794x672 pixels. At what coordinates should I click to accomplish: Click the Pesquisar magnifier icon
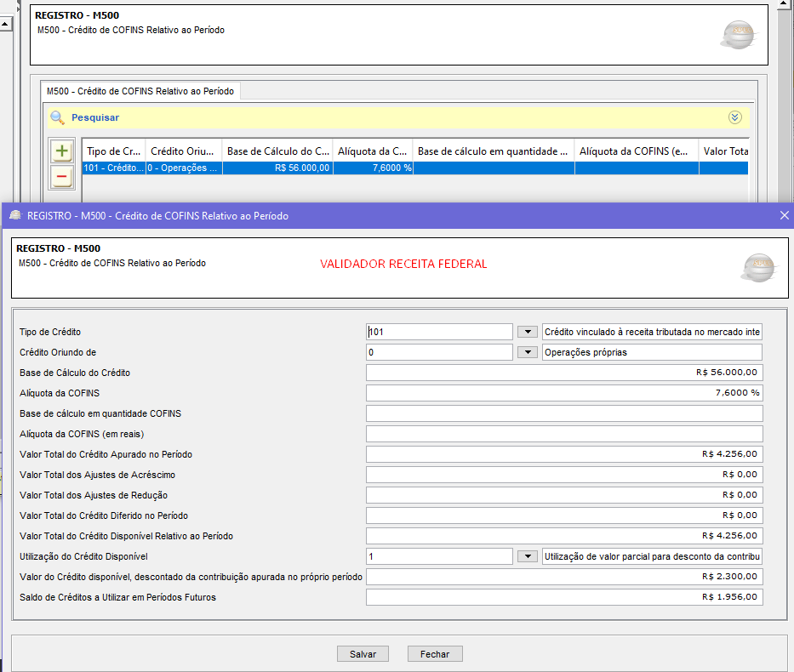coord(57,117)
